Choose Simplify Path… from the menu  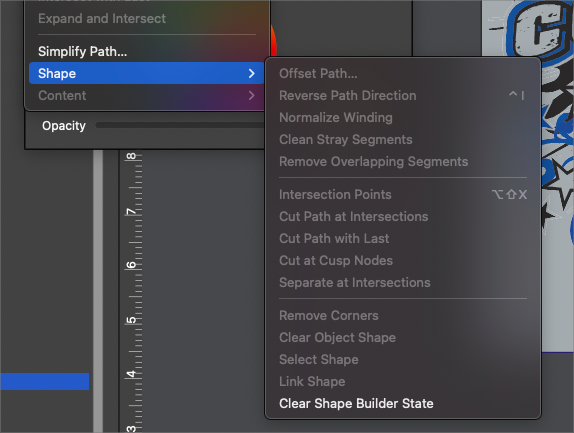(x=82, y=51)
